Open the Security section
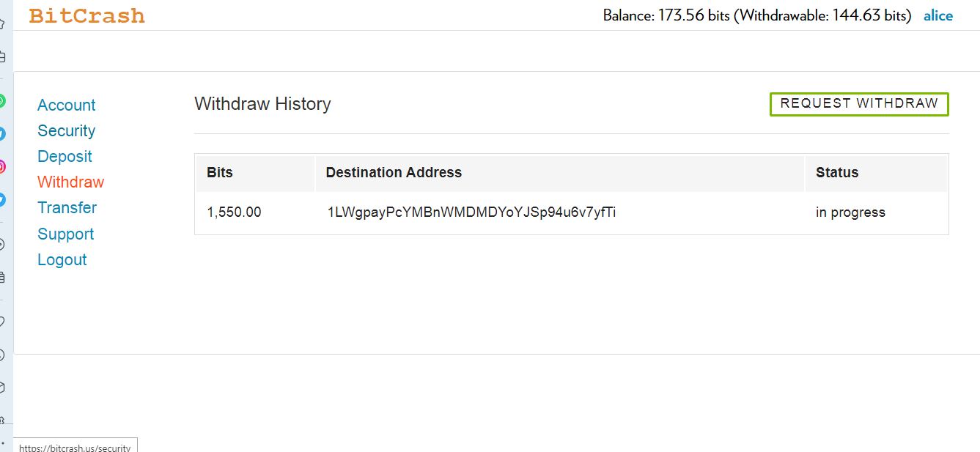 click(x=67, y=130)
